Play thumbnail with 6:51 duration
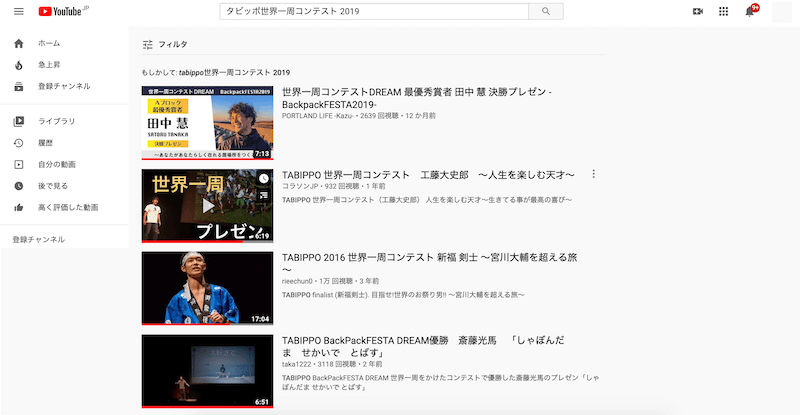Image resolution: width=800 pixels, height=415 pixels. point(207,371)
